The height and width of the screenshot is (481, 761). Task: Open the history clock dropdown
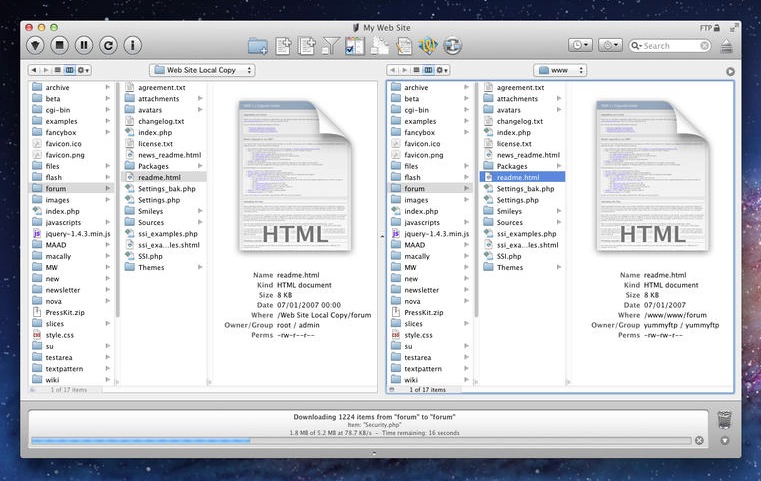tap(579, 46)
